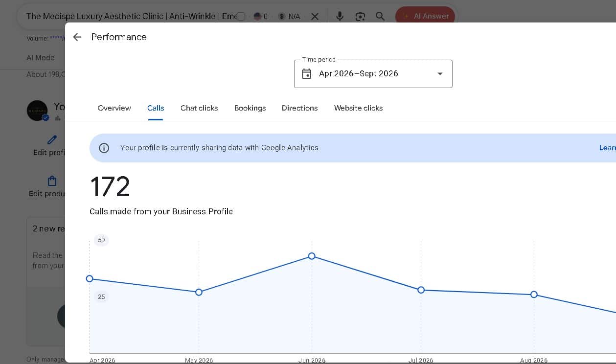Open the Bookings tab
This screenshot has width=616, height=364.
tap(250, 108)
